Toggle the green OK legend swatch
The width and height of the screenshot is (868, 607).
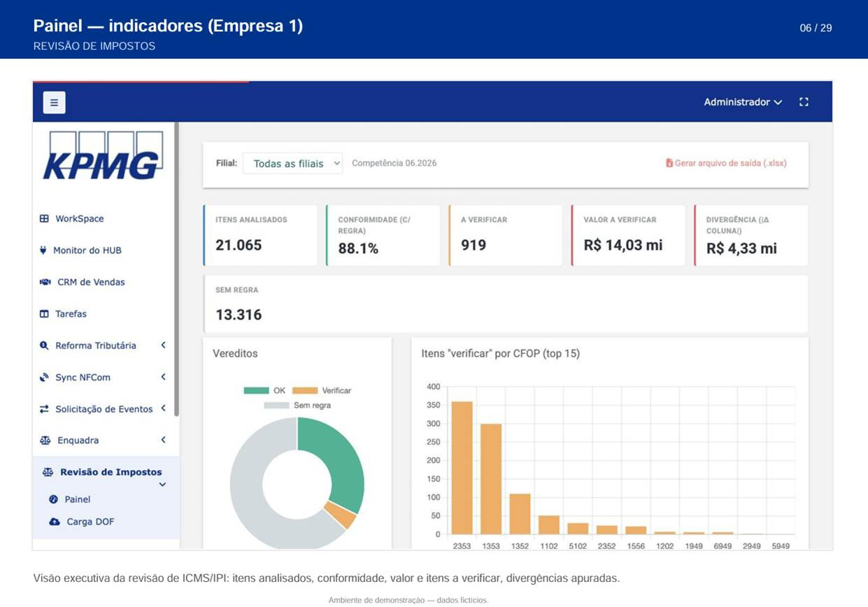256,390
